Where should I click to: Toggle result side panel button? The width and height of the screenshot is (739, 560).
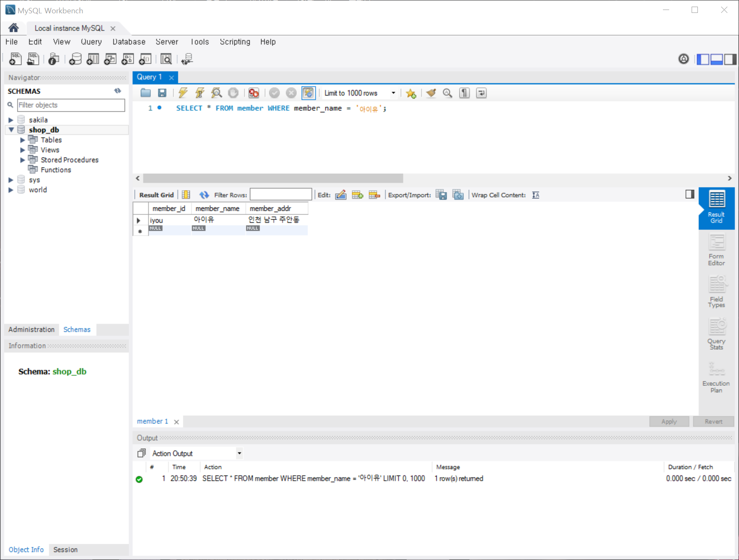(690, 194)
